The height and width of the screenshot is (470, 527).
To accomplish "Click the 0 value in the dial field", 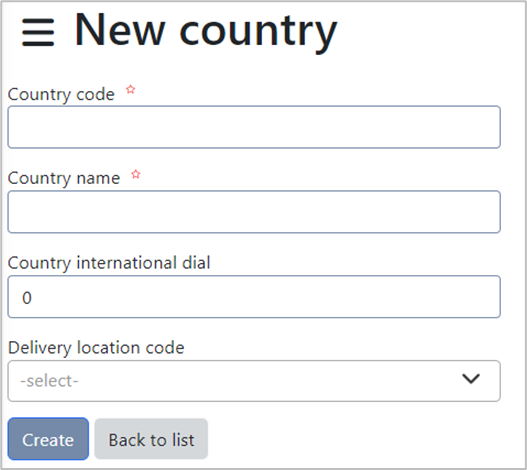I will pyautogui.click(x=27, y=298).
